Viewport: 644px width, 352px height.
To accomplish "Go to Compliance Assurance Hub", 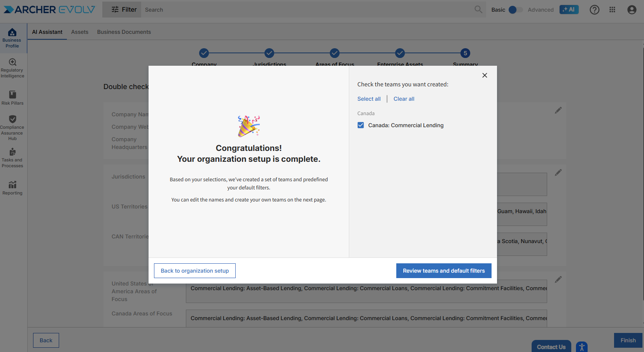I will (x=12, y=128).
